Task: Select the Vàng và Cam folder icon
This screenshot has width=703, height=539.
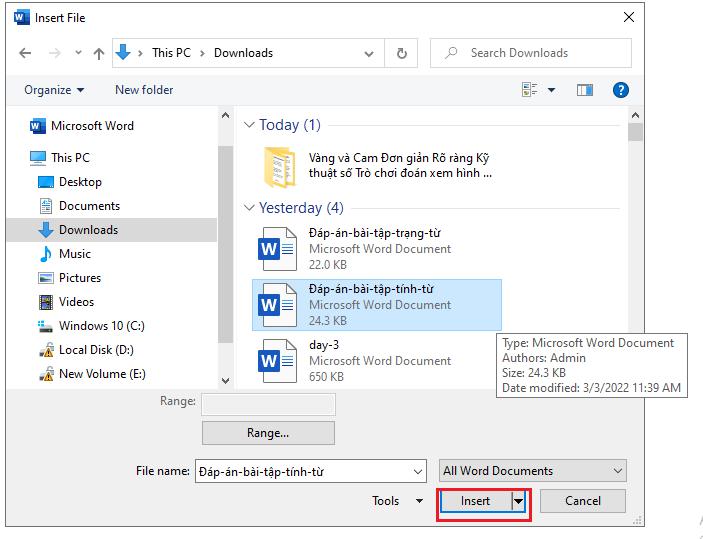Action: [x=280, y=167]
